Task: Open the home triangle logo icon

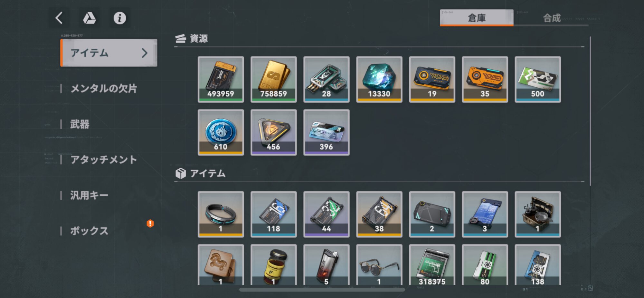Action: click(90, 18)
